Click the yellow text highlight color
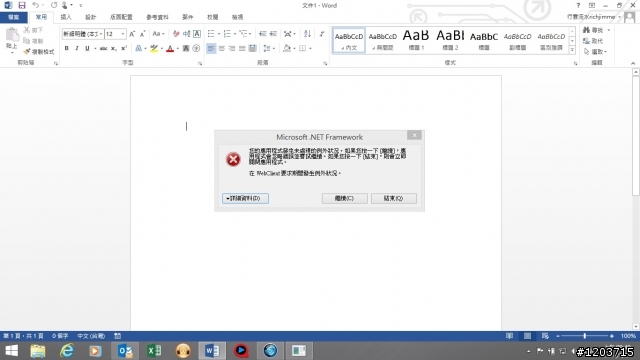 pos(154,49)
